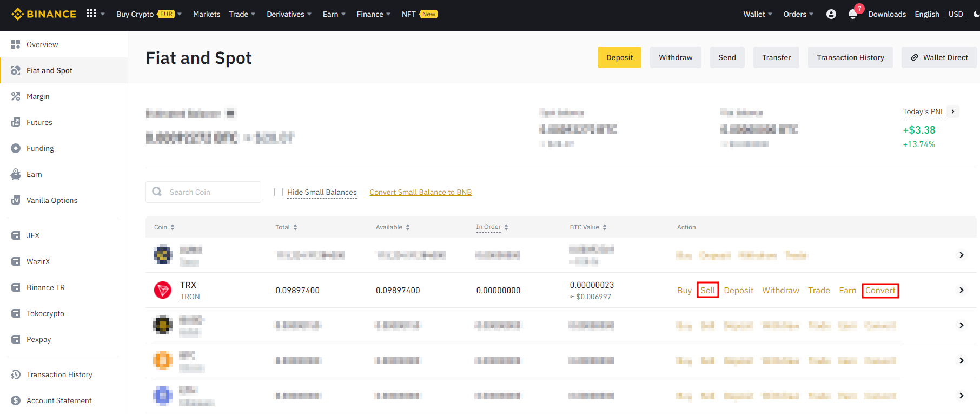
Task: Open Margin in the sidebar
Action: point(38,96)
